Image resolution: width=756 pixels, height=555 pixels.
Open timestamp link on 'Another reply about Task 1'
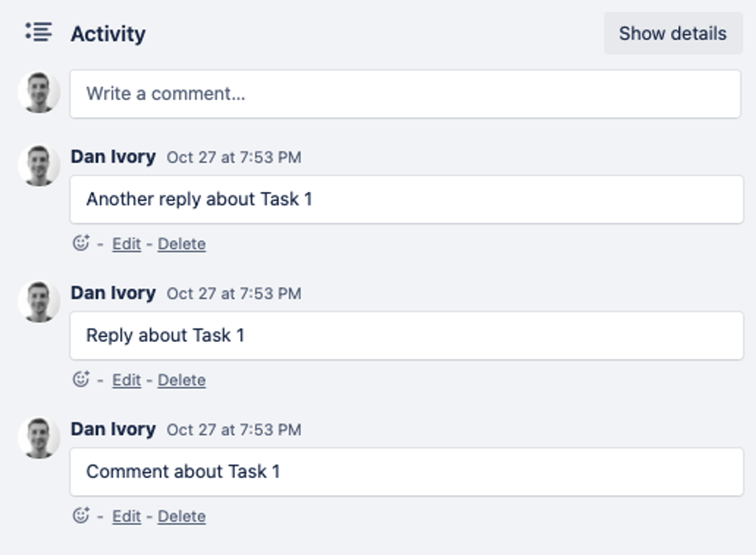coord(234,158)
